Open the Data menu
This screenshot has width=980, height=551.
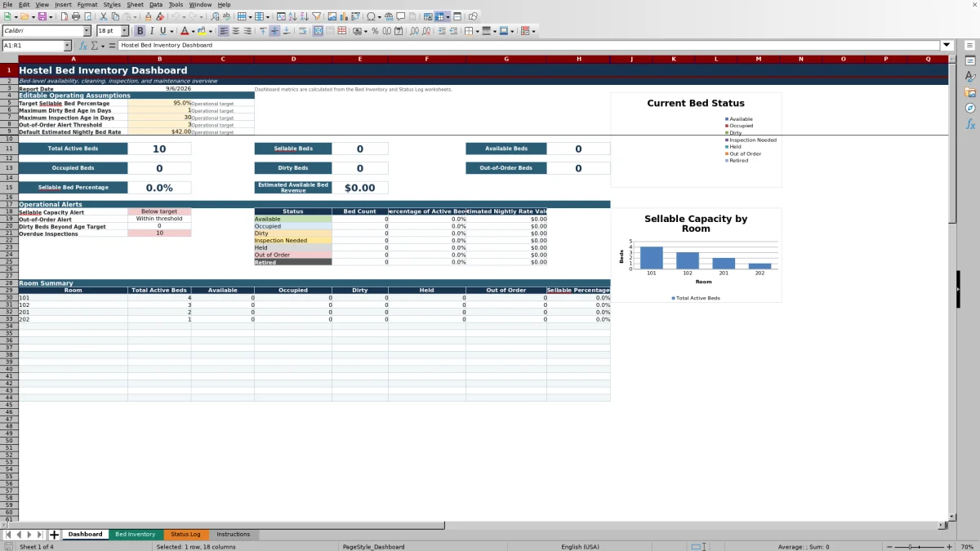(x=155, y=4)
